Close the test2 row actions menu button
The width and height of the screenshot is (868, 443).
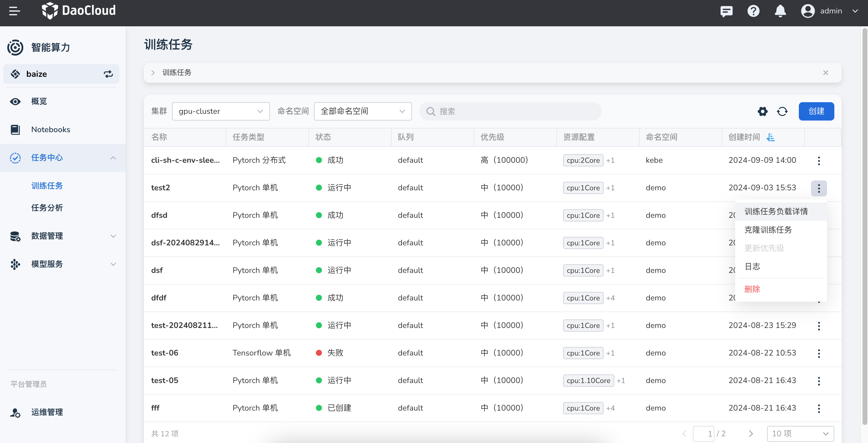coord(818,188)
